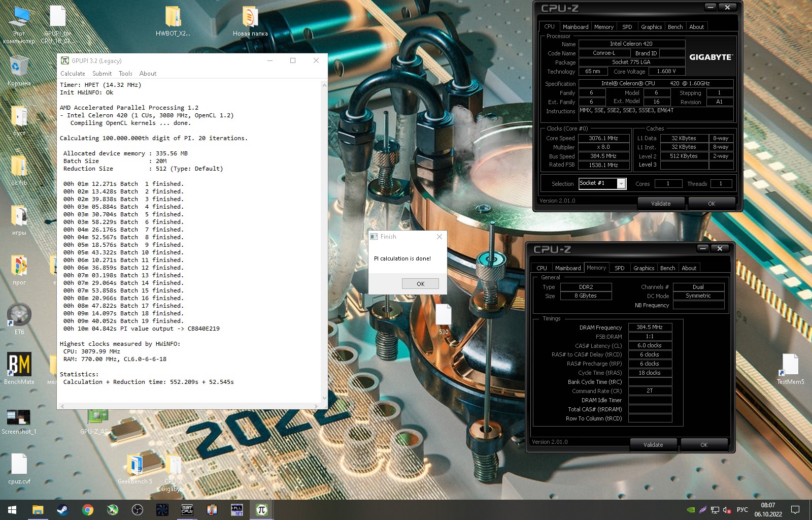Screen dimensions: 812x520
Task: Open the GBT CPU-Z taskbar icon
Action: tap(187, 510)
